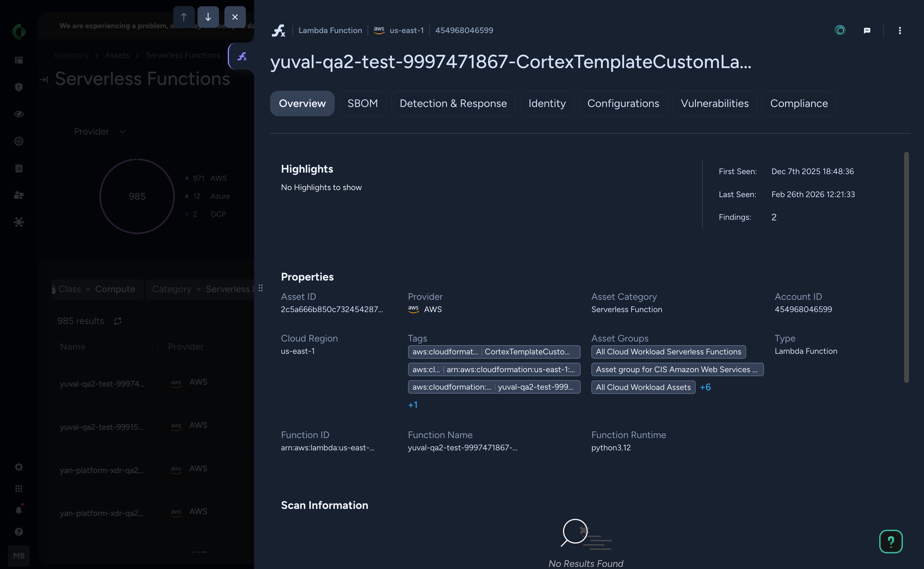
Task: Expand the +6 more asset groups
Action: [705, 387]
